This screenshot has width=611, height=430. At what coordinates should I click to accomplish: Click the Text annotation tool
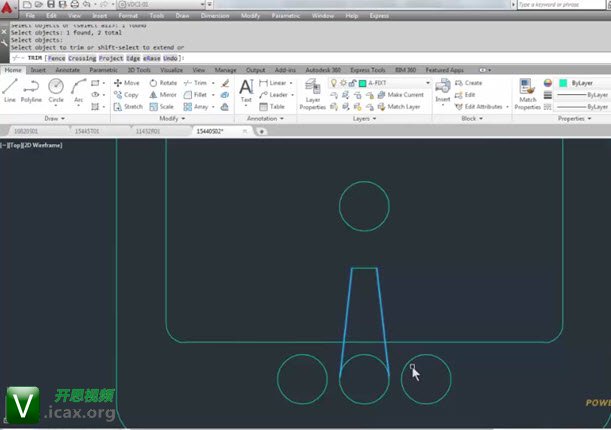(246, 90)
